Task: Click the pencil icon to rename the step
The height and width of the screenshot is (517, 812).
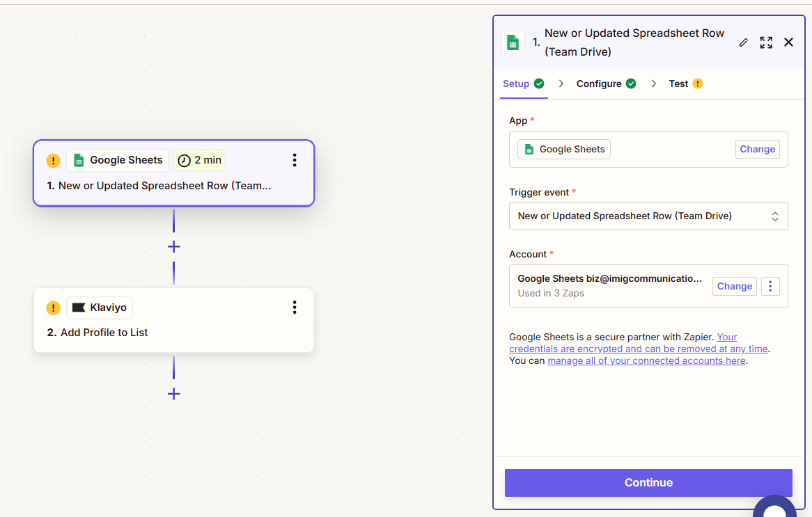Action: coord(743,42)
